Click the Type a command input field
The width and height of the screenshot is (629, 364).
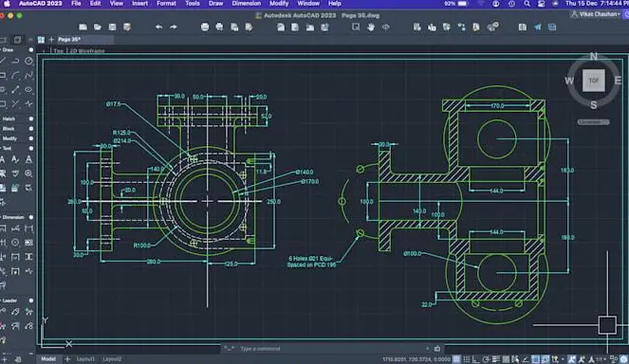tap(333, 349)
